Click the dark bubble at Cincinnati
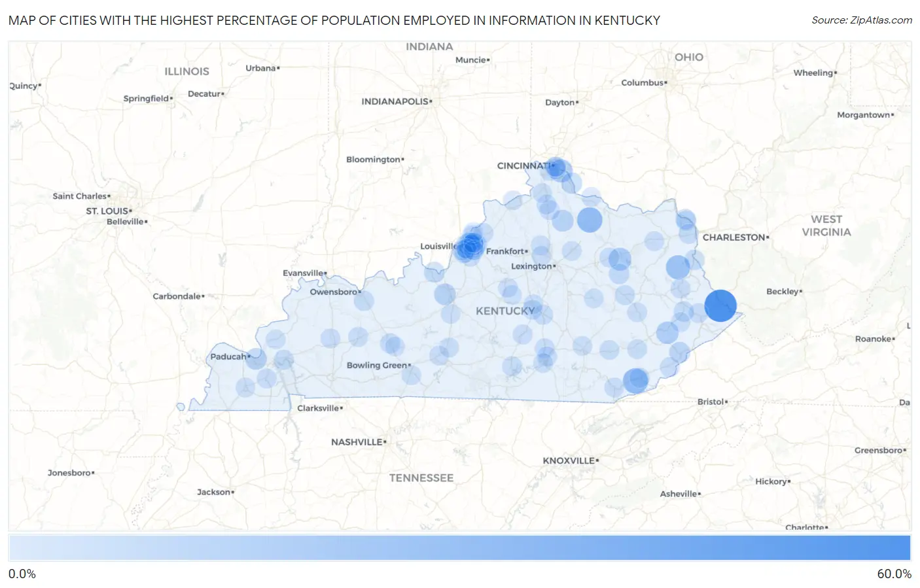The image size is (920, 588). (x=556, y=167)
